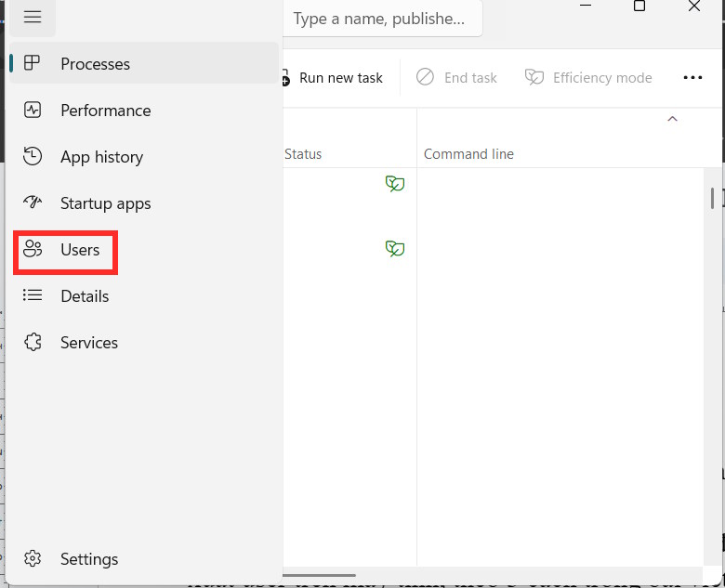This screenshot has height=588, width=725.
Task: Switch to the Performance page
Action: (x=144, y=110)
